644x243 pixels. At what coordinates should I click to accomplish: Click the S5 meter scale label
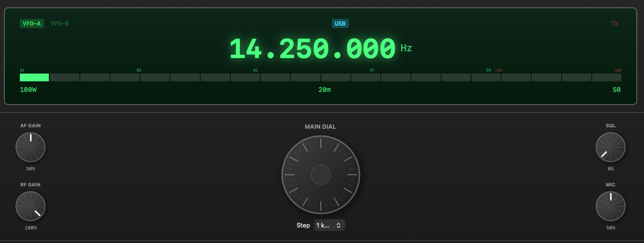255,70
